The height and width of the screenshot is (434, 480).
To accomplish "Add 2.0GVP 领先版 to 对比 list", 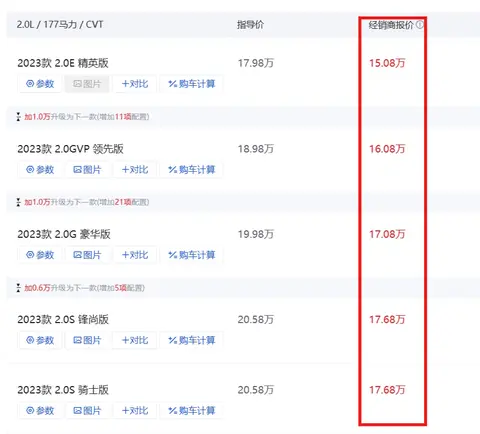I will 135,170.
